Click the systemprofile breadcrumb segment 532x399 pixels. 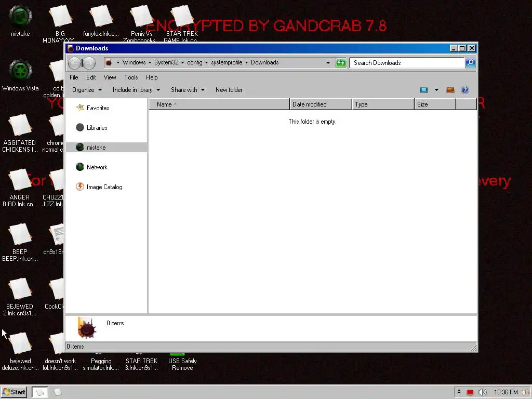[227, 62]
